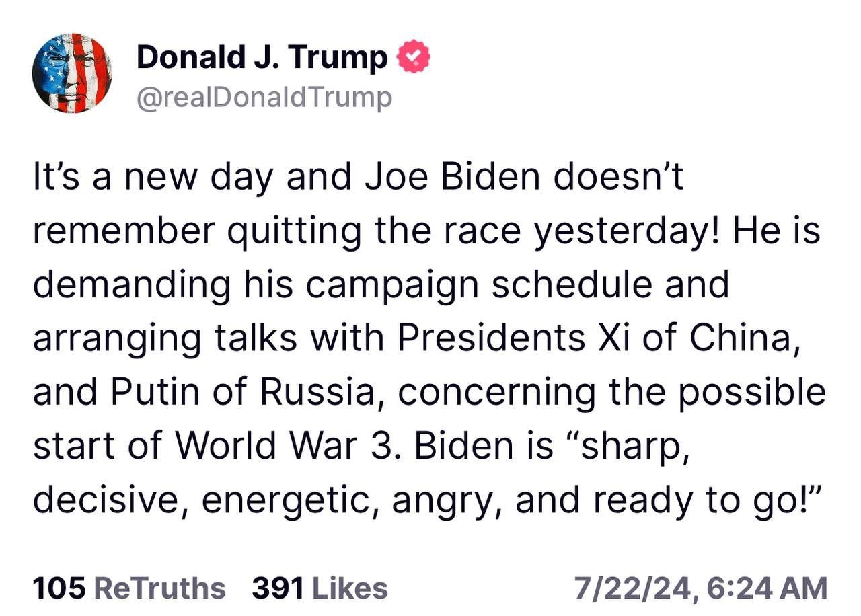Click the word "ReTruths" label
This screenshot has height=616, width=861.
click(159, 588)
